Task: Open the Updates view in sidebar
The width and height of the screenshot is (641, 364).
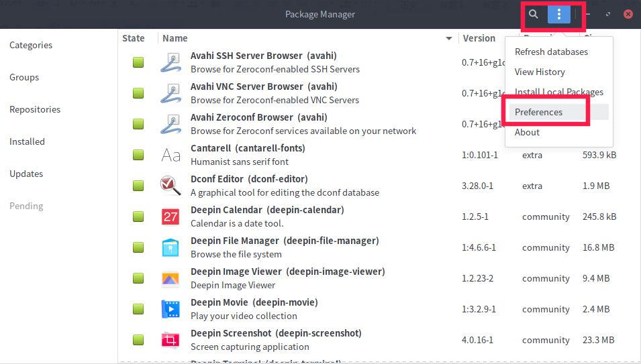Action: (x=26, y=174)
